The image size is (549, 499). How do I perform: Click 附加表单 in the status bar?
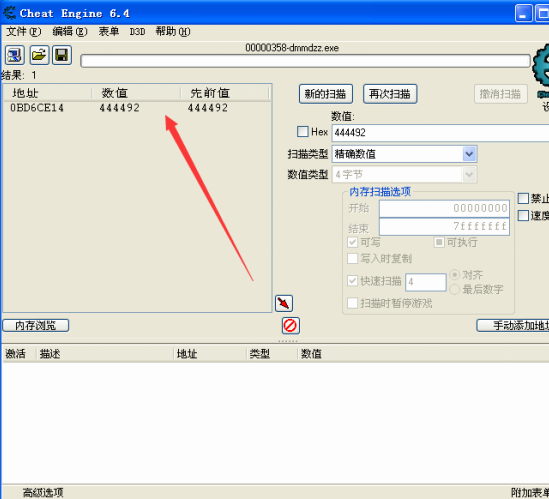530,493
